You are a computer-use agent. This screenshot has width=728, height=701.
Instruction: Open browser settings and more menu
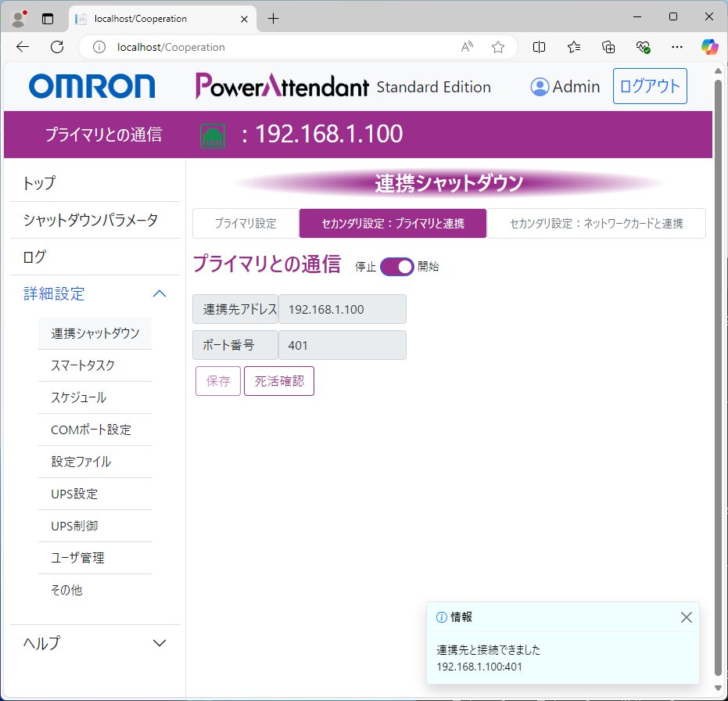tap(677, 47)
